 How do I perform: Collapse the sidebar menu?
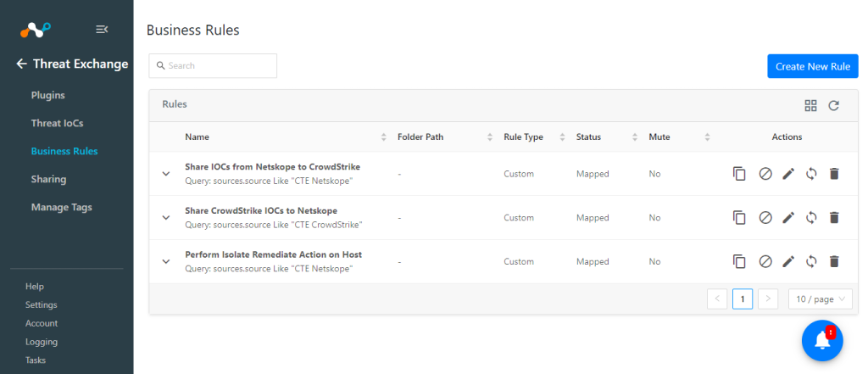click(x=102, y=30)
